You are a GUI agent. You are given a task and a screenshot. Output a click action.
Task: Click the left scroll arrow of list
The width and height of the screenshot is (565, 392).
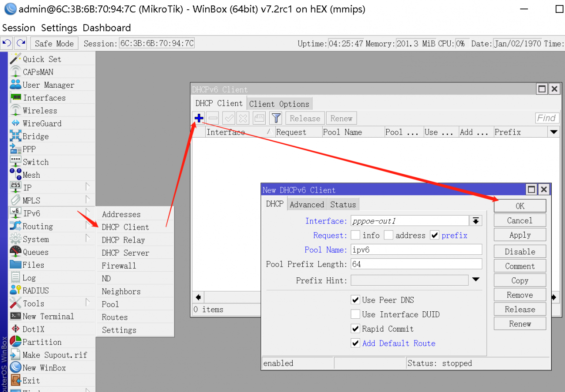pyautogui.click(x=198, y=297)
